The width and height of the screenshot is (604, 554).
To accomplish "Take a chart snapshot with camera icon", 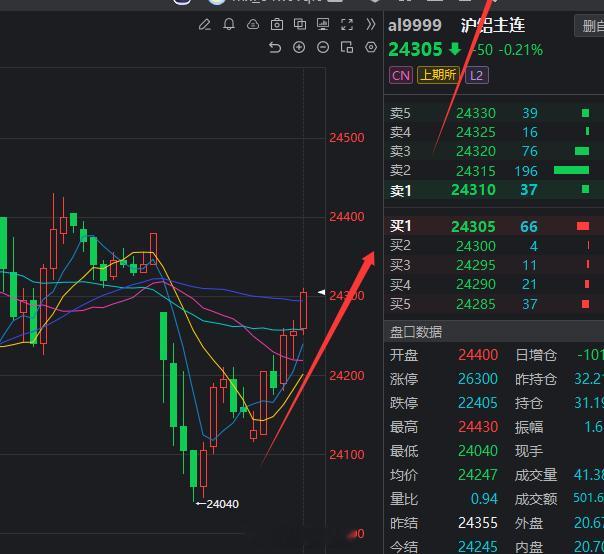I will pyautogui.click(x=277, y=25).
